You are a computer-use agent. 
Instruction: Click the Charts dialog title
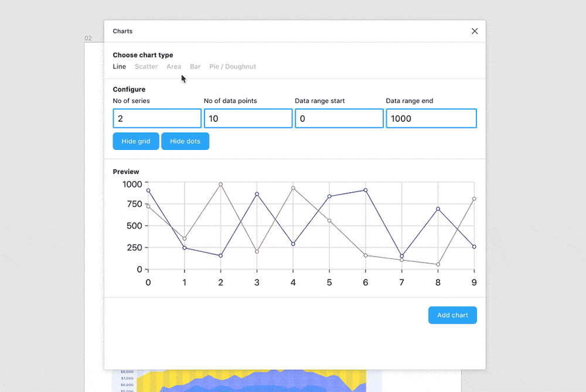coord(122,31)
